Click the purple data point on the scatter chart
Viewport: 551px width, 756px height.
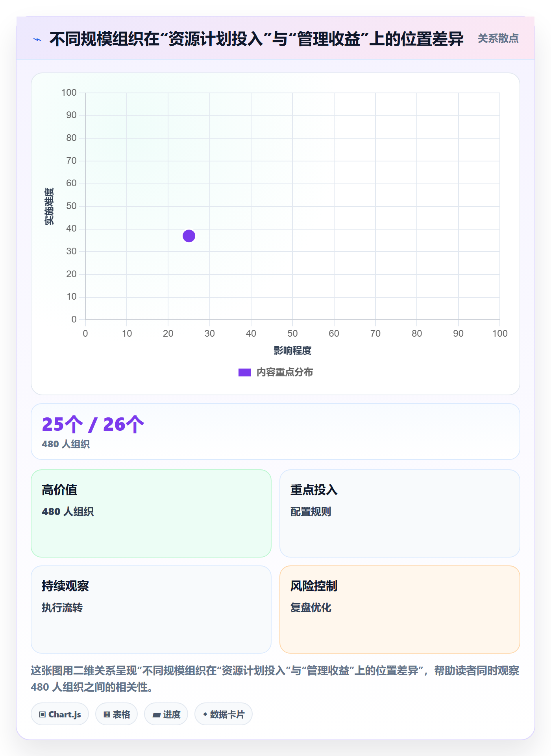189,236
